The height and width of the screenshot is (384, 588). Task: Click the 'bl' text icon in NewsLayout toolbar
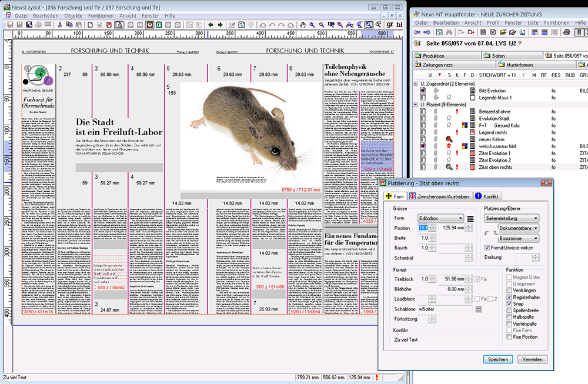(x=399, y=25)
